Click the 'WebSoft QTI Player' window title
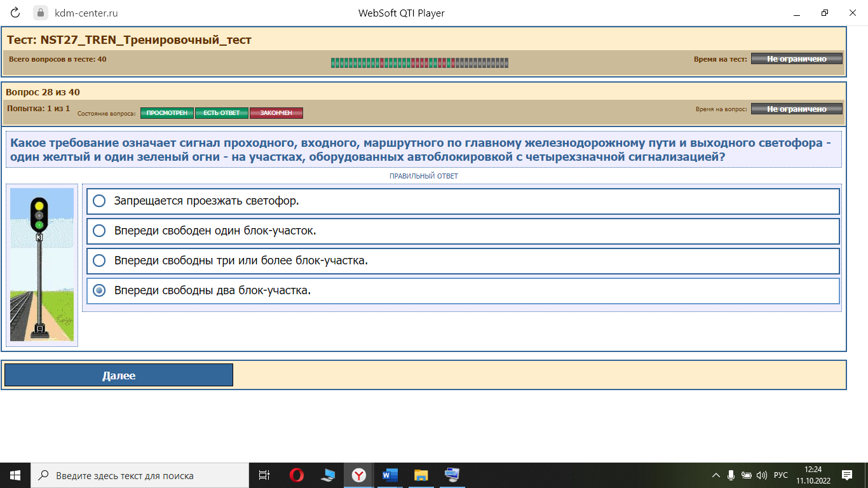Image resolution: width=868 pixels, height=488 pixels. click(x=402, y=13)
